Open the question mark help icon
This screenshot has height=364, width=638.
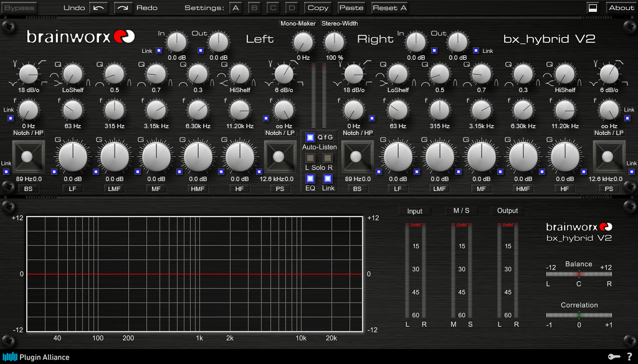coord(629,357)
